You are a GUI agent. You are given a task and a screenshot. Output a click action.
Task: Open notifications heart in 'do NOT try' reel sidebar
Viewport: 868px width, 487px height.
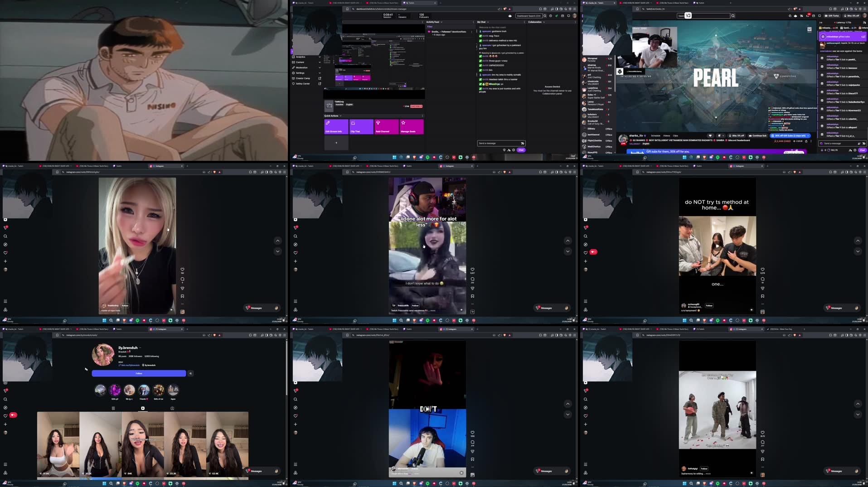pyautogui.click(x=586, y=253)
